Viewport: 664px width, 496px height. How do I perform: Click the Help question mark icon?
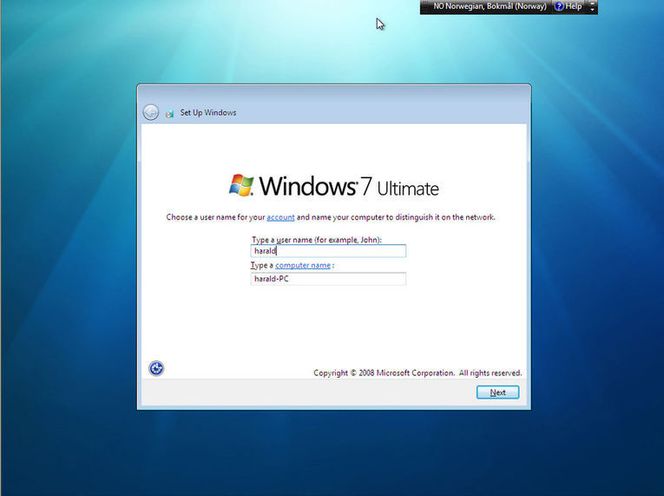tap(559, 6)
